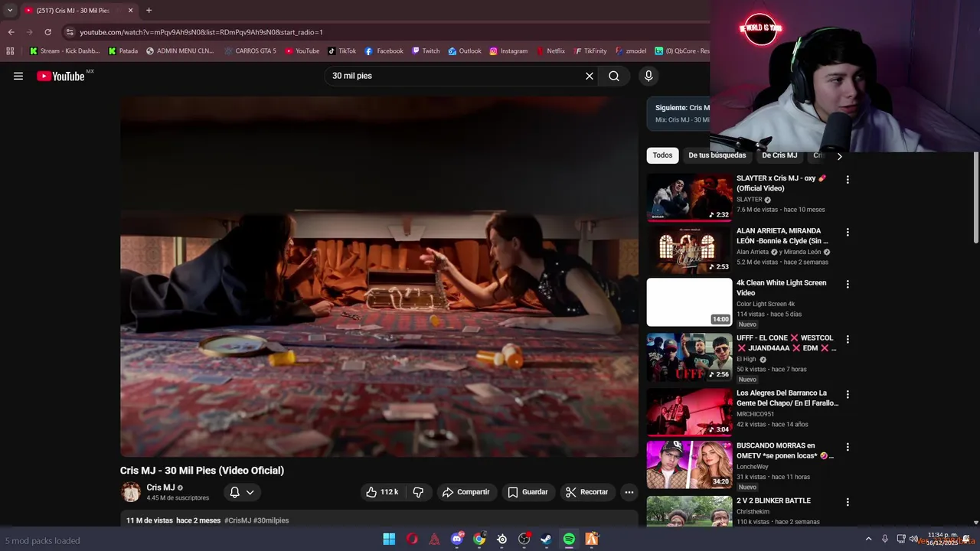Open options menu for SLAYTER x Cris MJ video
This screenshot has height=551, width=980.
(x=847, y=180)
